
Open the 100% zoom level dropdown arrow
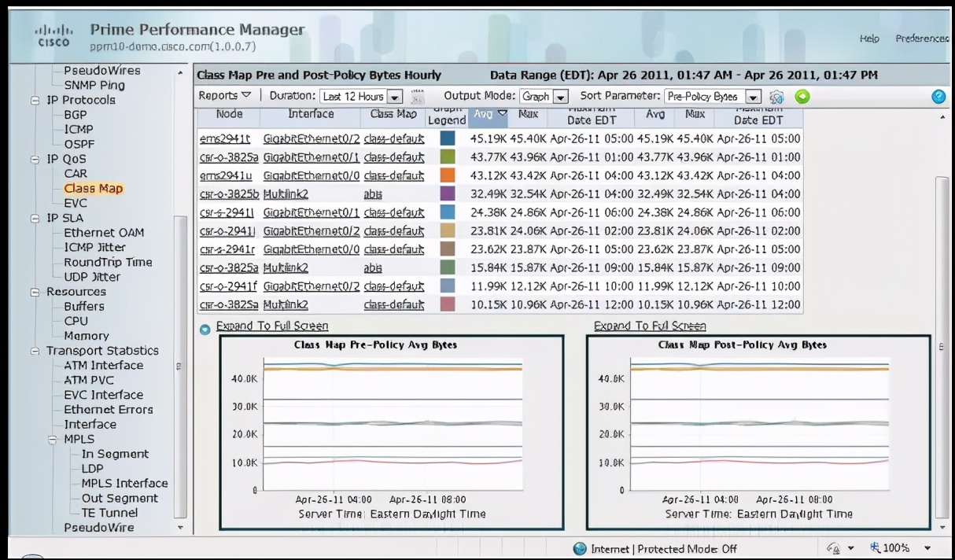click(927, 548)
